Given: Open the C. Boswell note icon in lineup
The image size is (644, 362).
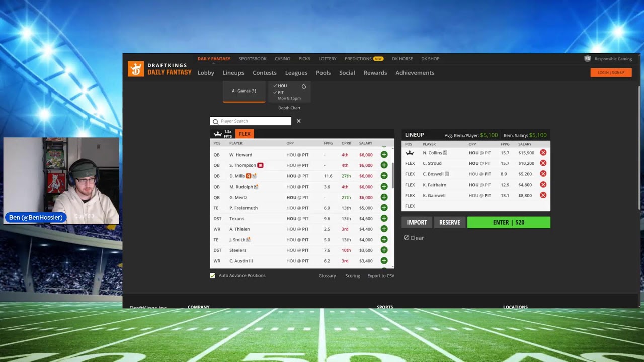Looking at the screenshot, I should [447, 174].
